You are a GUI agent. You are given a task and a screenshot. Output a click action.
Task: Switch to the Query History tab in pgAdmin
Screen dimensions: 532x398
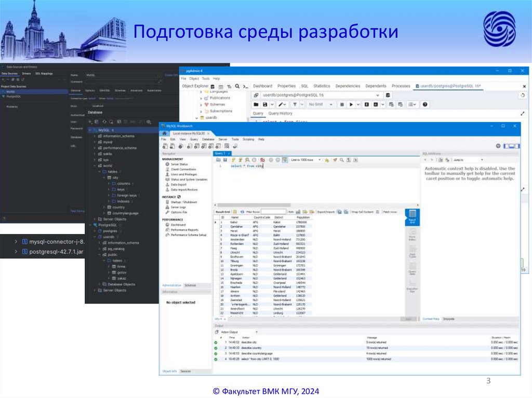coord(280,114)
